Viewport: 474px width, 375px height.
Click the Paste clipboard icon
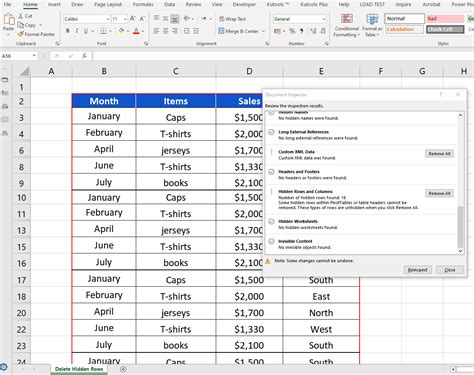pyautogui.click(x=8, y=20)
